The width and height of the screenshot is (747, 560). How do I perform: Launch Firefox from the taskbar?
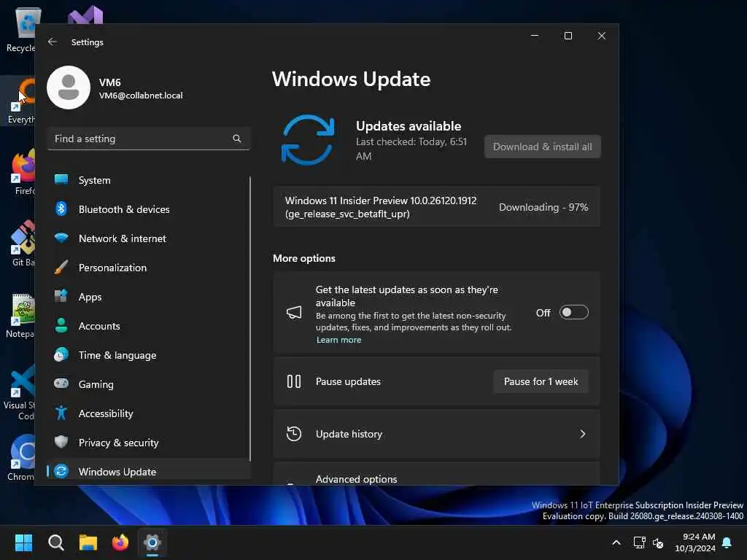coord(120,542)
